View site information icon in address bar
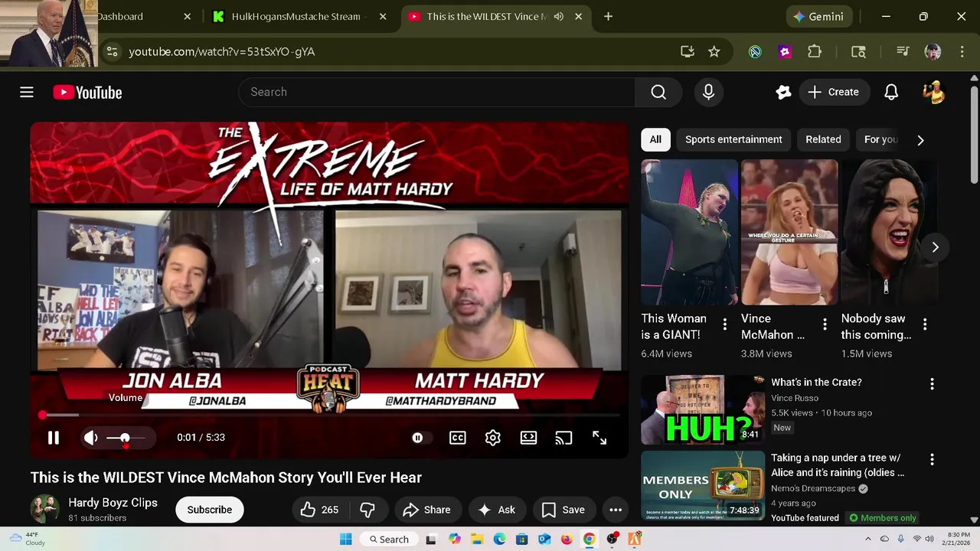980x551 pixels. pyautogui.click(x=112, y=51)
